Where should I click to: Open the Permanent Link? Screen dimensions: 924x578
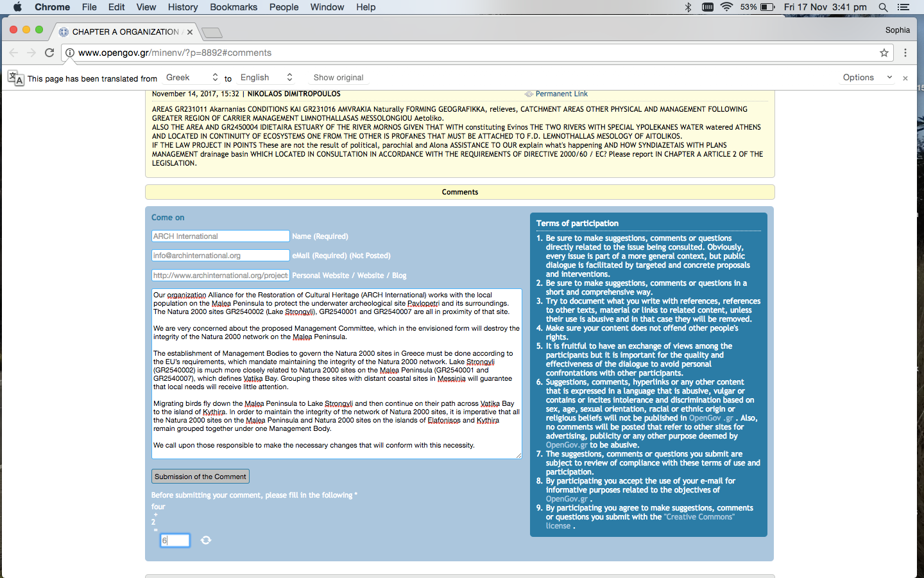tap(561, 94)
